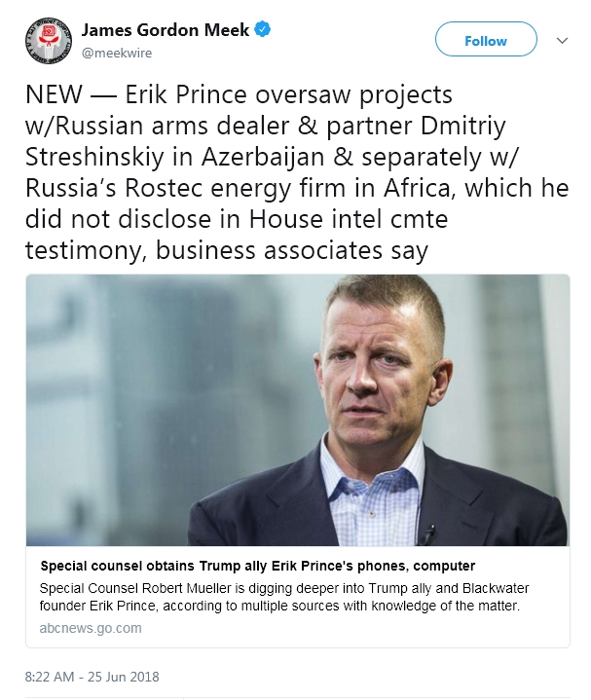
Task: Click the abcnews.go.com source link
Action: point(91,628)
